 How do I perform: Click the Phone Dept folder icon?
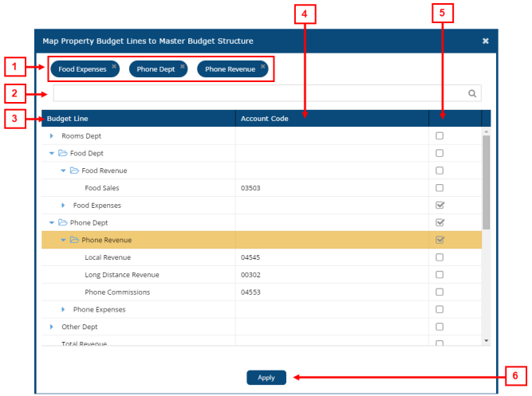click(x=63, y=223)
